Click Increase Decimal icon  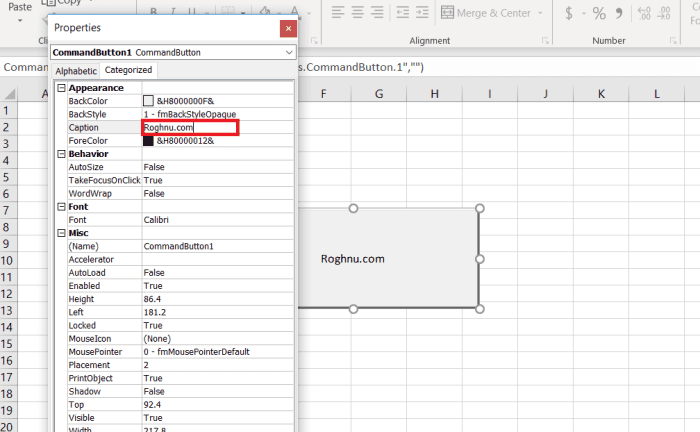pos(644,13)
